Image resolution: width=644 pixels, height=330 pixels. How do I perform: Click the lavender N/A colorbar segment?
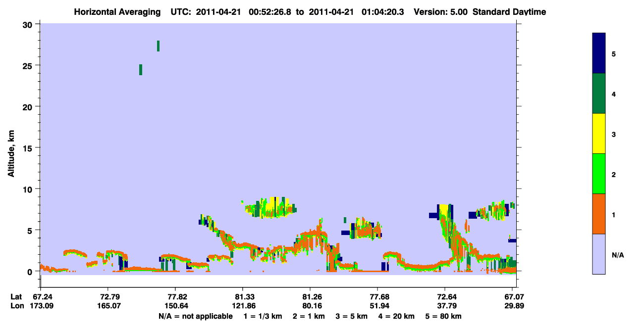pyautogui.click(x=599, y=254)
